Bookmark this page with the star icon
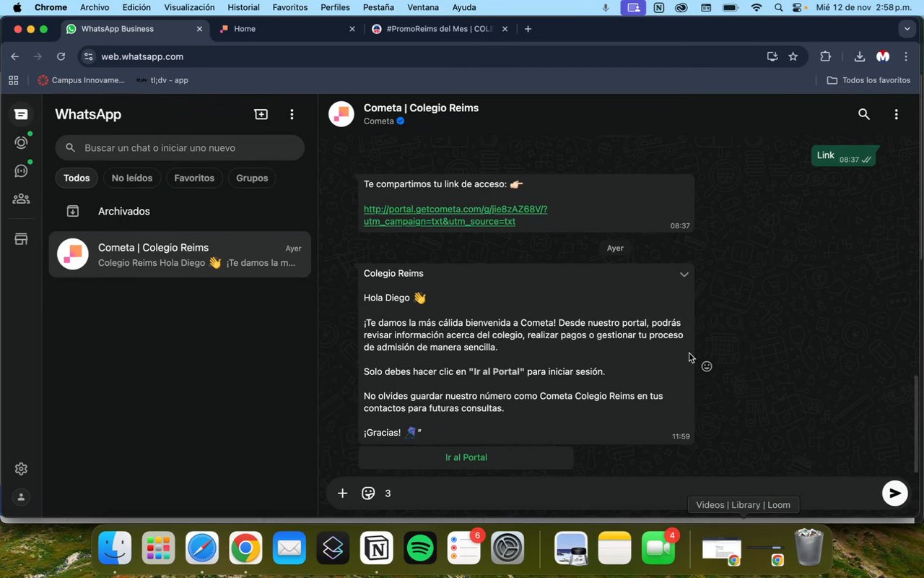The height and width of the screenshot is (578, 924). (x=793, y=56)
